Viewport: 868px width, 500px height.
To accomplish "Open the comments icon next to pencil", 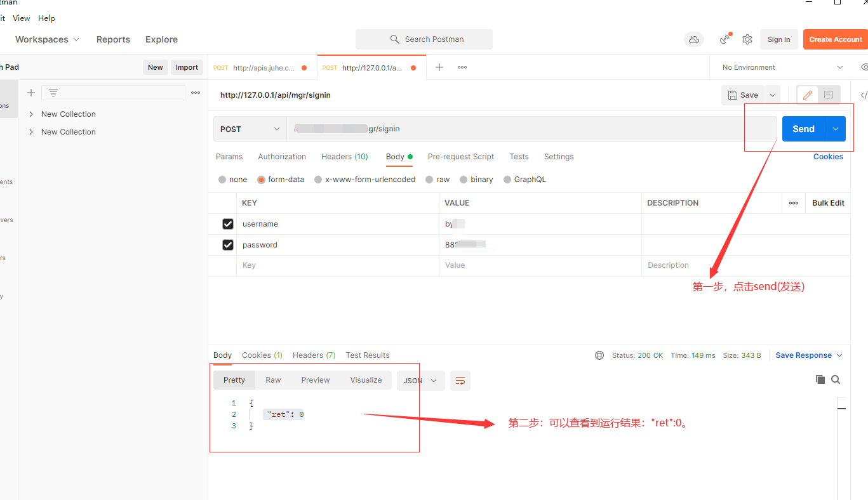I will (829, 95).
